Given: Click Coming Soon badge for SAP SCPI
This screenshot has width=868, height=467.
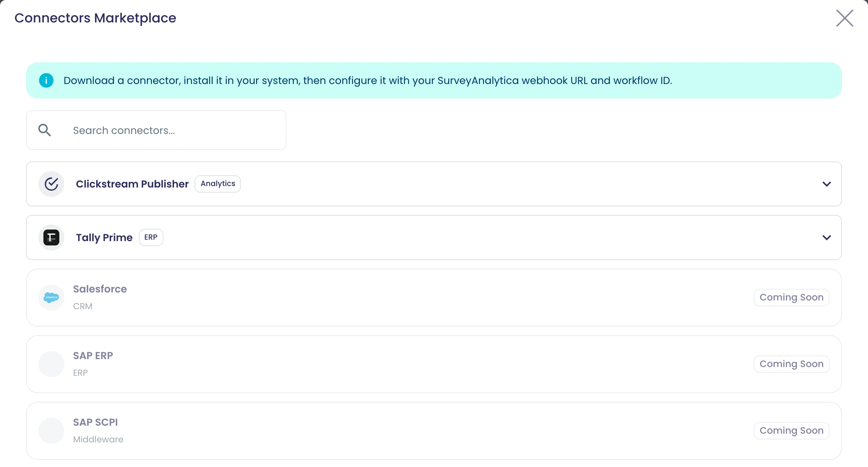Looking at the screenshot, I should 791,431.
